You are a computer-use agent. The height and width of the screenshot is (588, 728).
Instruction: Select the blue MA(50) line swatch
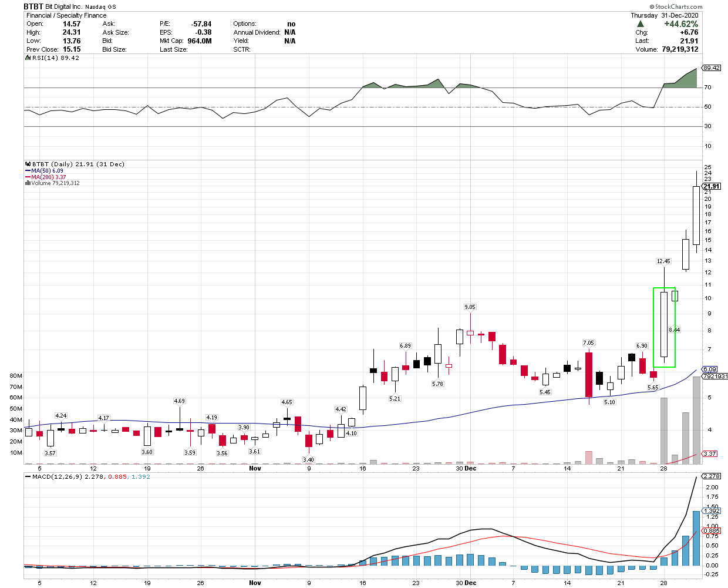coord(28,171)
